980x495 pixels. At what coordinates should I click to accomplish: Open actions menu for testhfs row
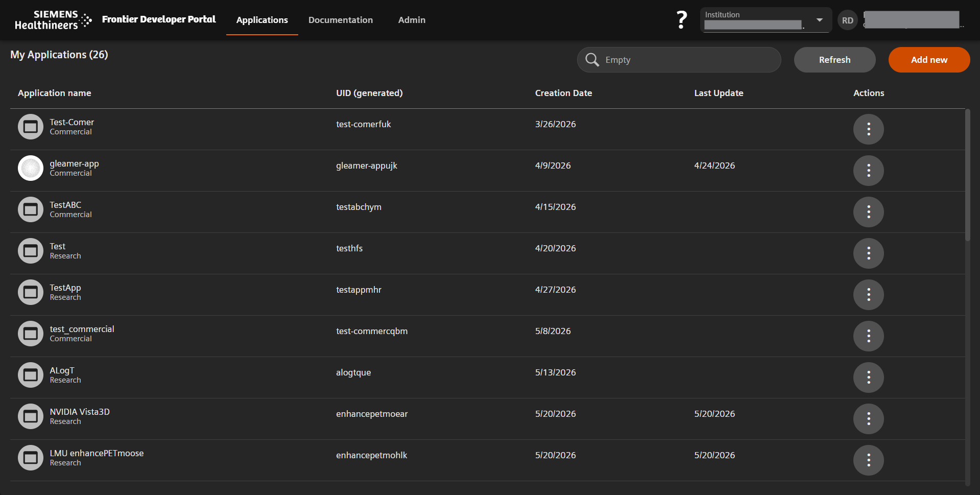click(x=868, y=253)
